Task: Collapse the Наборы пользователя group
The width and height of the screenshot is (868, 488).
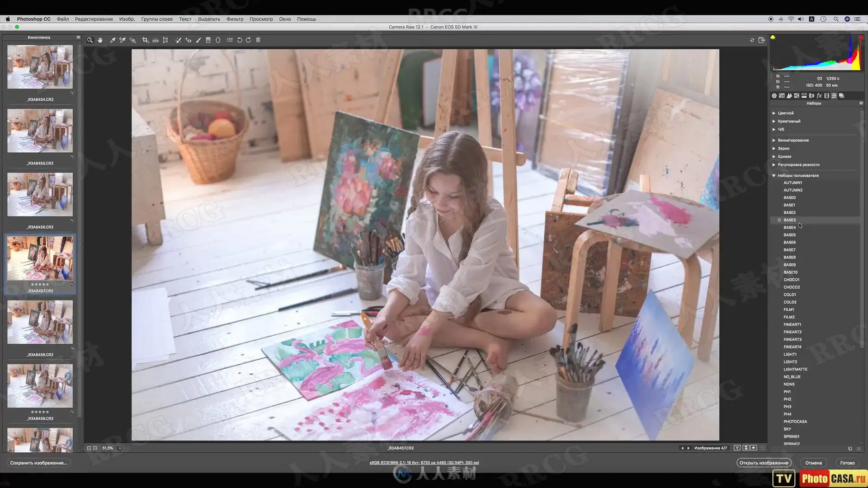Action: coord(774,175)
